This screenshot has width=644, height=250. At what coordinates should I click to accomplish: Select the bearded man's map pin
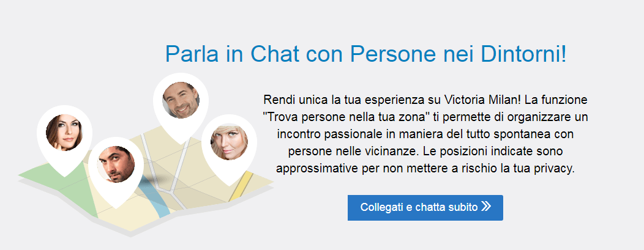point(115,164)
